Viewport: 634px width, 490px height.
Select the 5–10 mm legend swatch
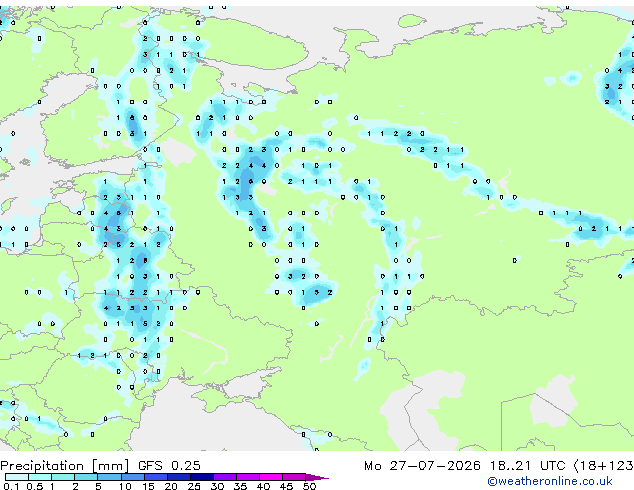tap(109, 477)
